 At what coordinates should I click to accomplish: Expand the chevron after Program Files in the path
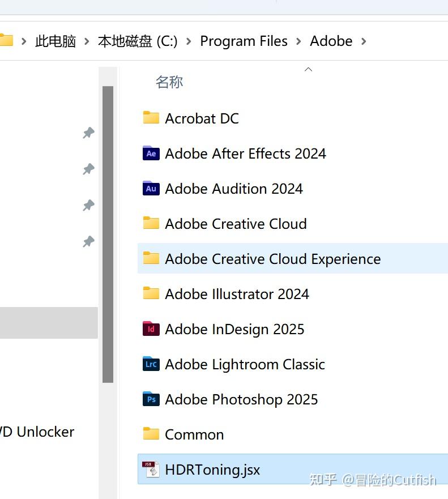click(x=299, y=41)
